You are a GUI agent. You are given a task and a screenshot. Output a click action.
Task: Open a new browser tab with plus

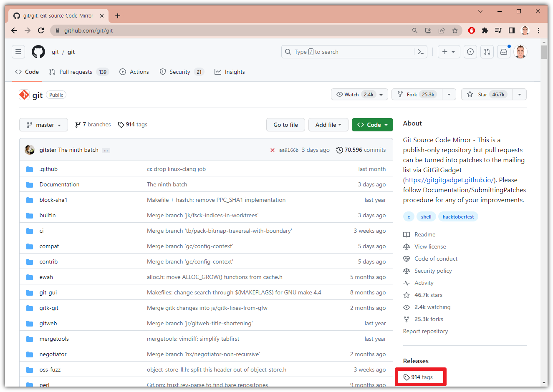pyautogui.click(x=118, y=16)
